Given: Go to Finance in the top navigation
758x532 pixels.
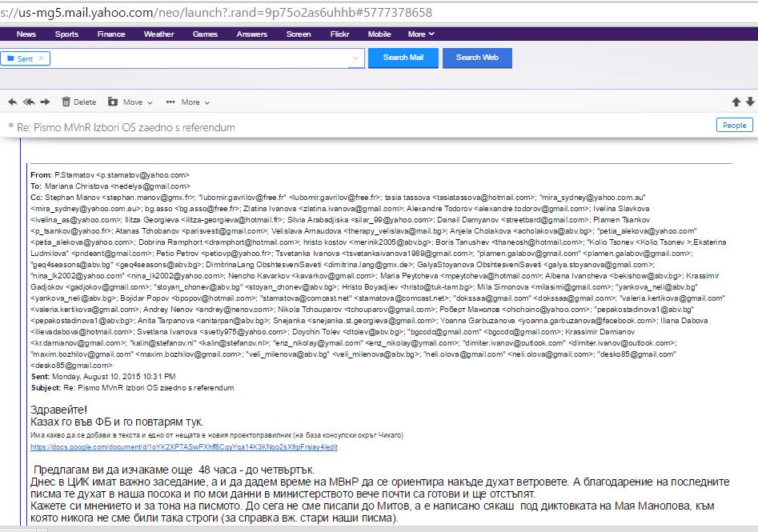Looking at the screenshot, I should click(x=111, y=34).
